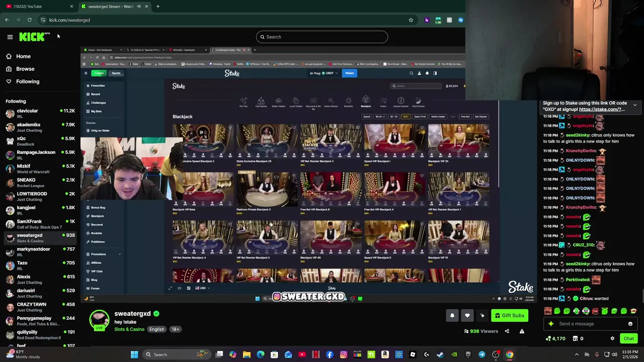Open clavicular's channel in Following list
644x362 pixels.
[x=40, y=114]
